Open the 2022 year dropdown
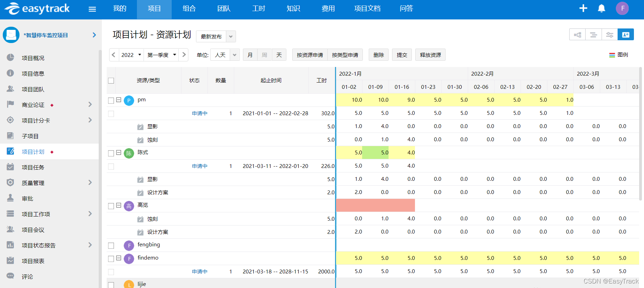The image size is (644, 288). (x=131, y=55)
